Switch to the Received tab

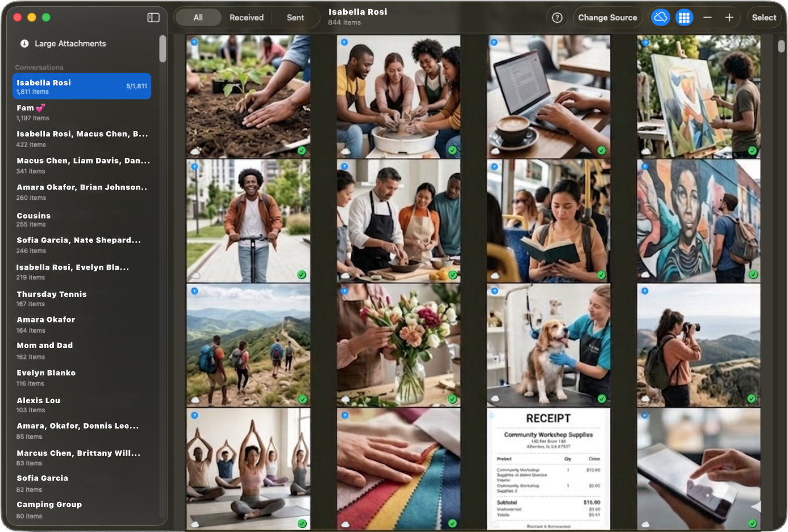(246, 18)
